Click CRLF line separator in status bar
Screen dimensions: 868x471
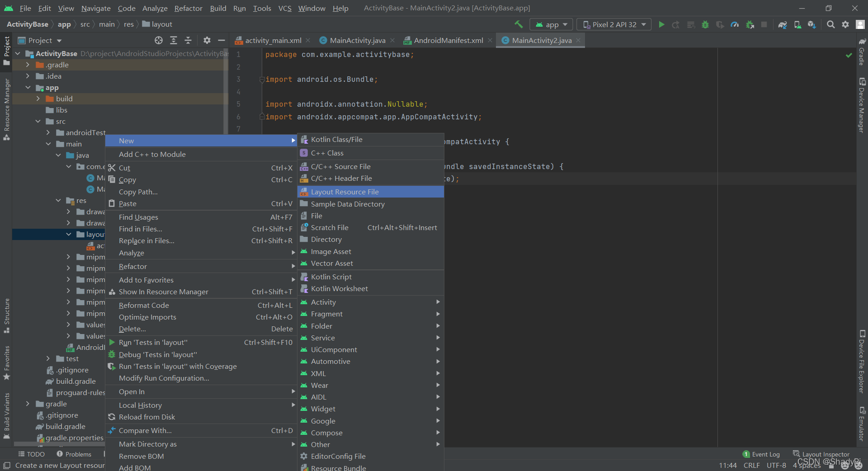pos(751,465)
